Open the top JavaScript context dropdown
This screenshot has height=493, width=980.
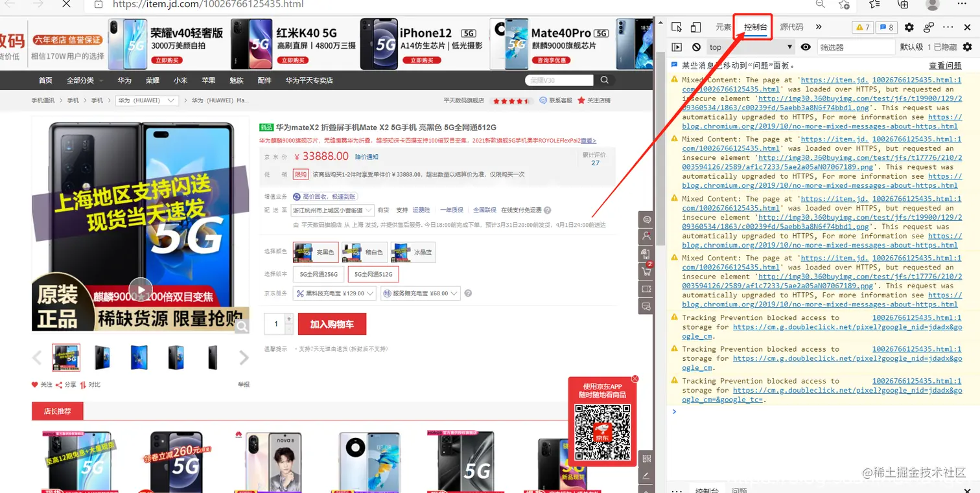pyautogui.click(x=751, y=47)
